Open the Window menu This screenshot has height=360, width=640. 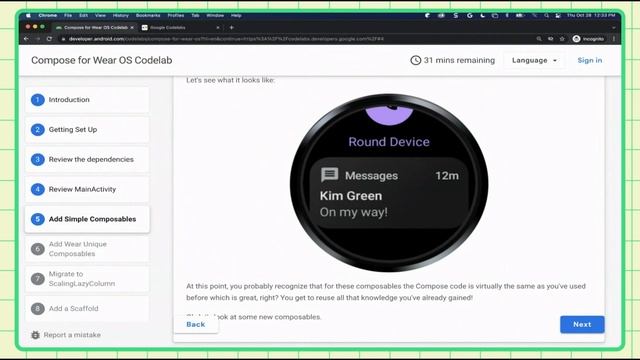(x=215, y=16)
